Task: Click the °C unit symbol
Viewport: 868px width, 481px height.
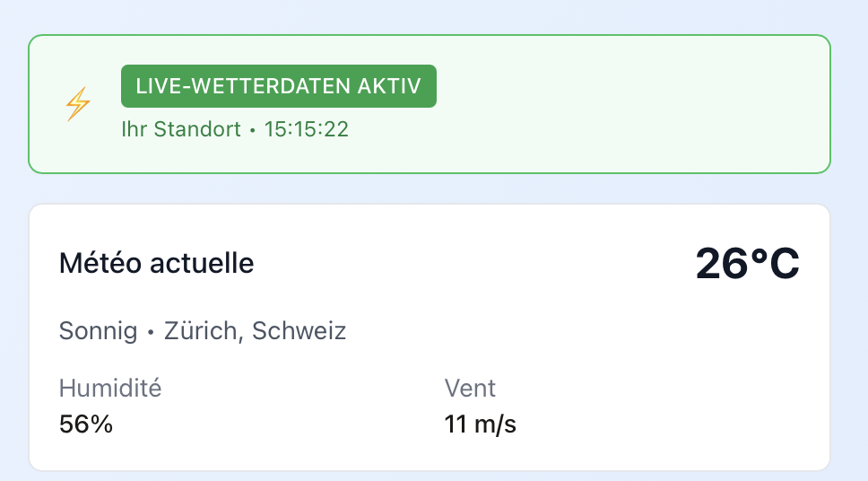Action: (x=775, y=264)
